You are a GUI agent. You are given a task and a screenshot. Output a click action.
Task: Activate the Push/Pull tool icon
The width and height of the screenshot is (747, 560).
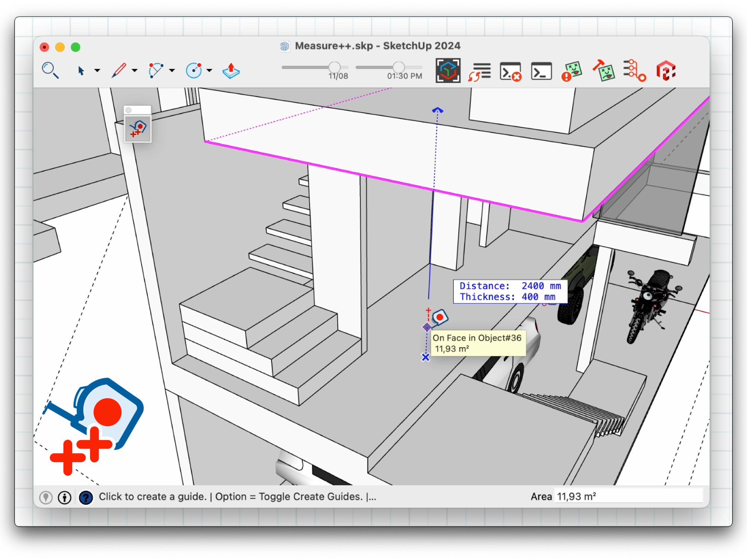(231, 70)
